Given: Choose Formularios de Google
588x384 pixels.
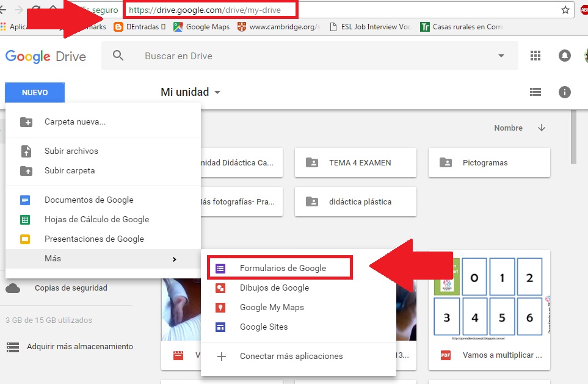Looking at the screenshot, I should pyautogui.click(x=280, y=268).
